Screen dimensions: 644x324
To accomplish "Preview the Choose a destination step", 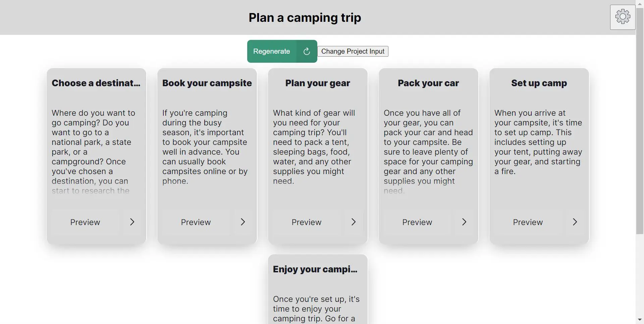I will point(85,222).
